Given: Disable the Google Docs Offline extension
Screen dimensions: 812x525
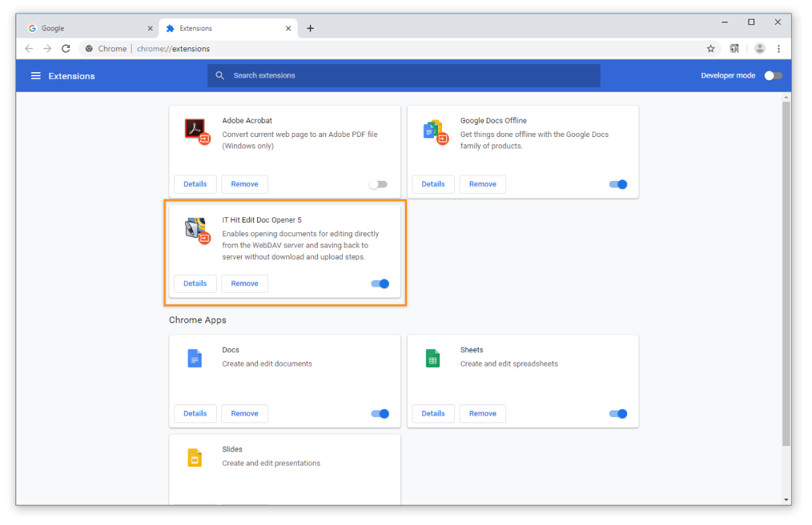Looking at the screenshot, I should (618, 184).
